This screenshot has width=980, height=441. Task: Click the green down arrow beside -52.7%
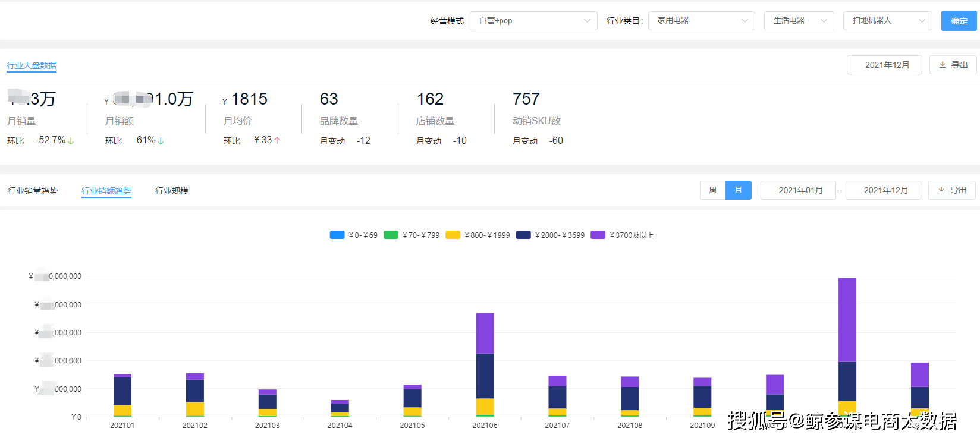click(71, 141)
